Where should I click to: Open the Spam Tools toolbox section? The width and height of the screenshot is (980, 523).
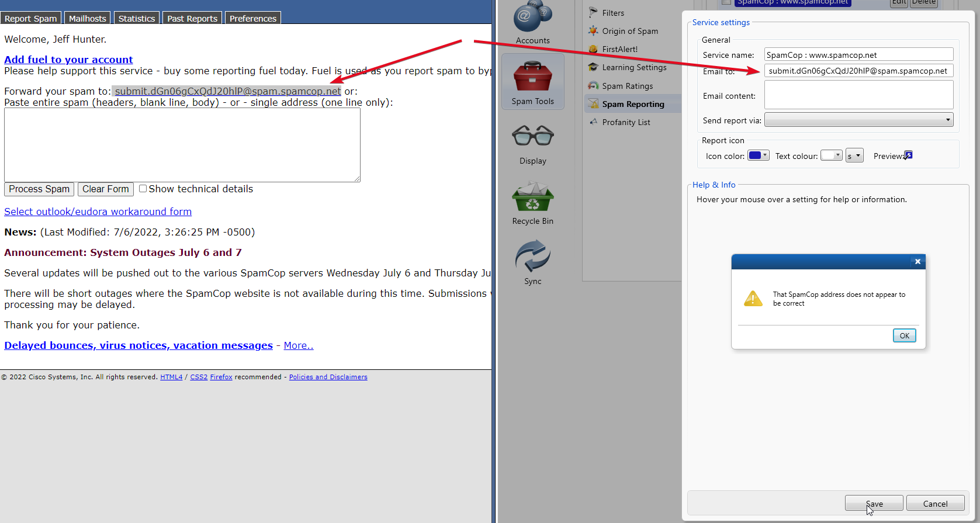pos(532,82)
